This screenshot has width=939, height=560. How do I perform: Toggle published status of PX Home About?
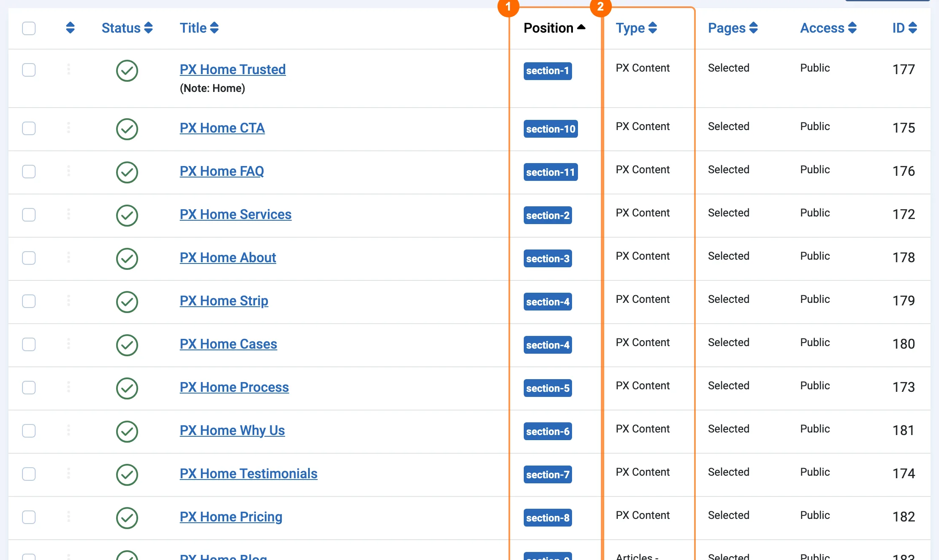click(x=127, y=259)
